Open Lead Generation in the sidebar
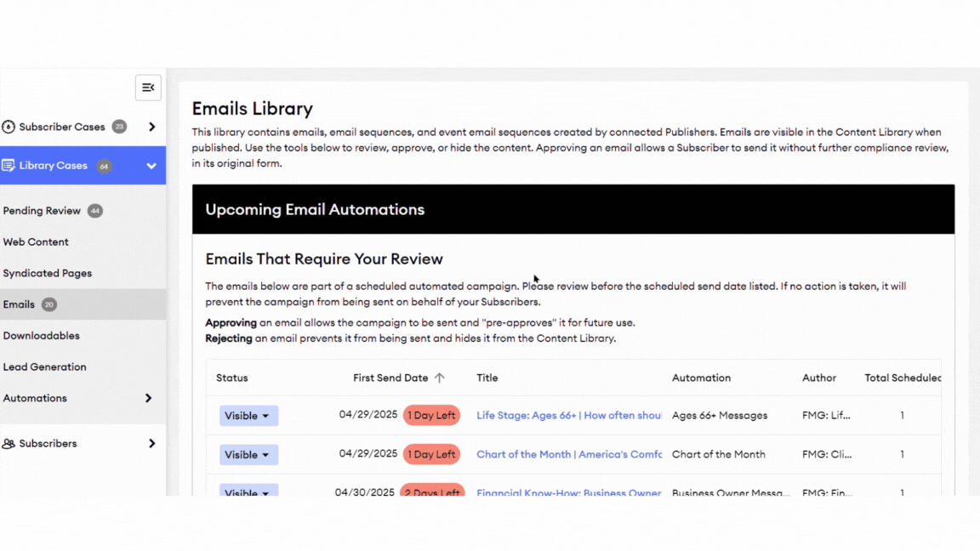 tap(44, 367)
